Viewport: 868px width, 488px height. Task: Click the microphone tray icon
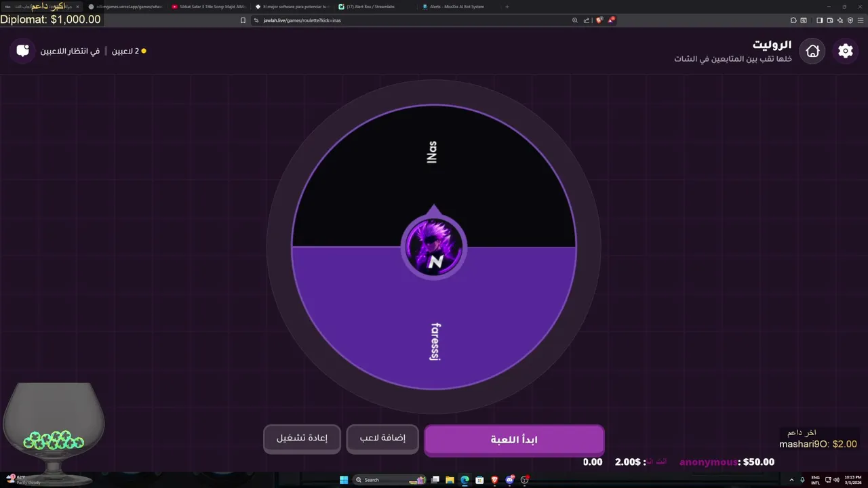(x=803, y=480)
